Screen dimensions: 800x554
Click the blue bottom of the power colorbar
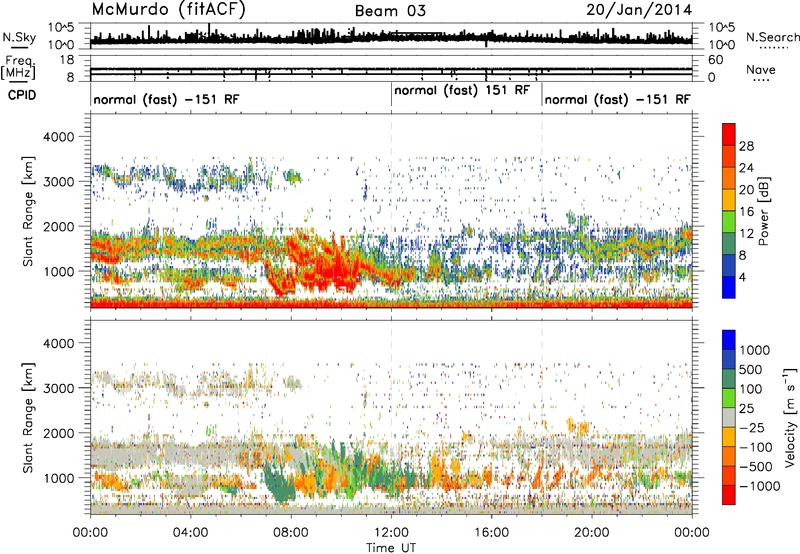(729, 288)
